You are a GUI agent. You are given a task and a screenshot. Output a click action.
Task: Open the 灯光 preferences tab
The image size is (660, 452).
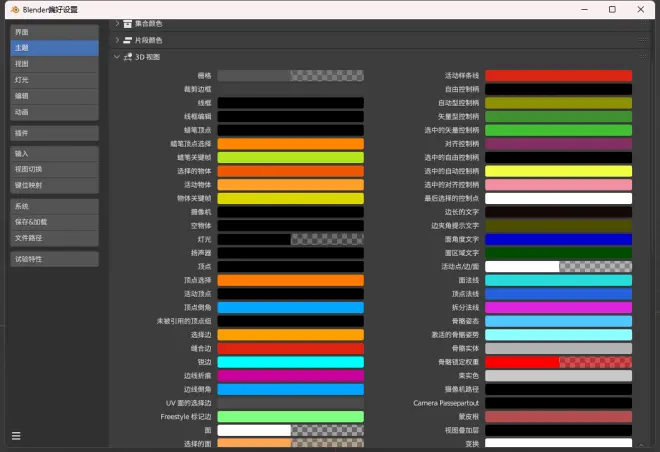pyautogui.click(x=54, y=80)
